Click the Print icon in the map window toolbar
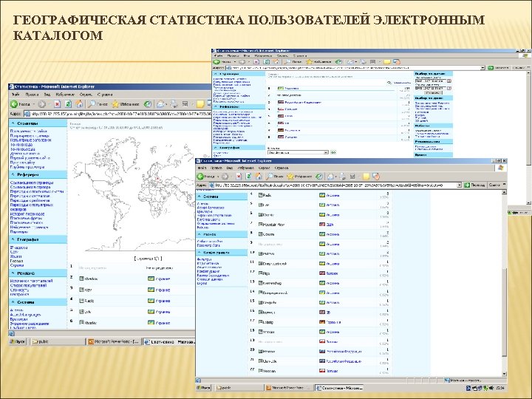The image size is (532, 399). 174,104
